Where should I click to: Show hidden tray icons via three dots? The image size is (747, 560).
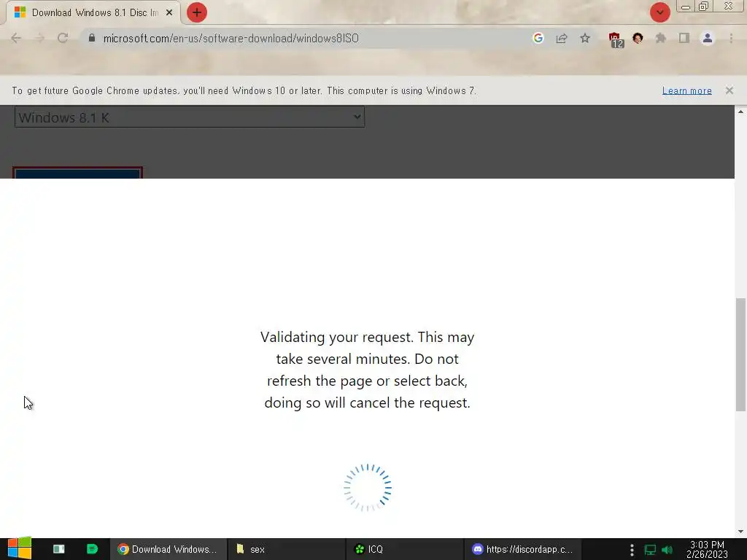[632, 550]
